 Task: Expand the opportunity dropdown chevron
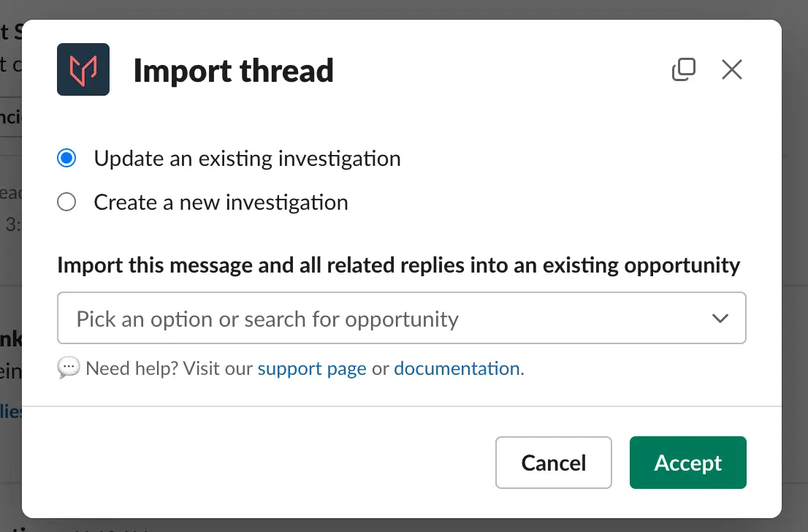coord(720,318)
